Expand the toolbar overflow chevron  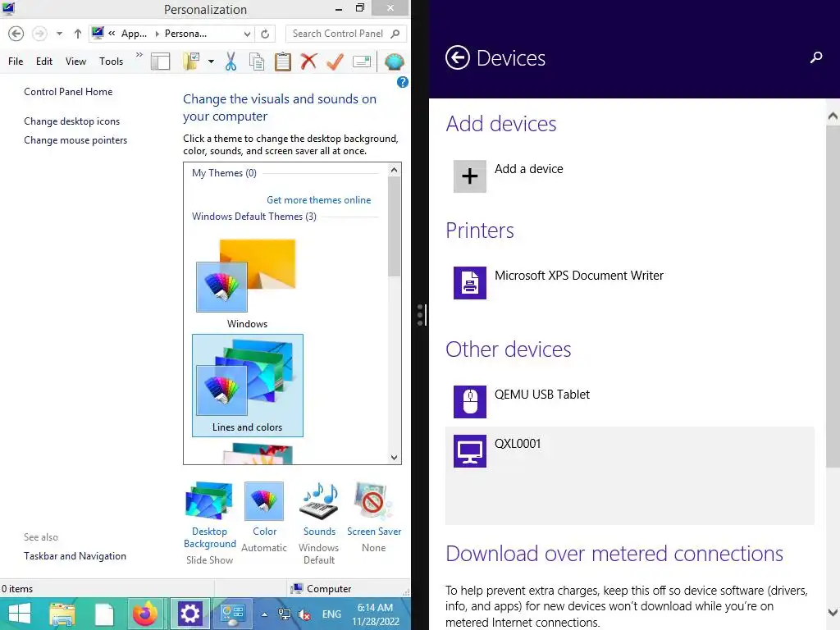(139, 55)
